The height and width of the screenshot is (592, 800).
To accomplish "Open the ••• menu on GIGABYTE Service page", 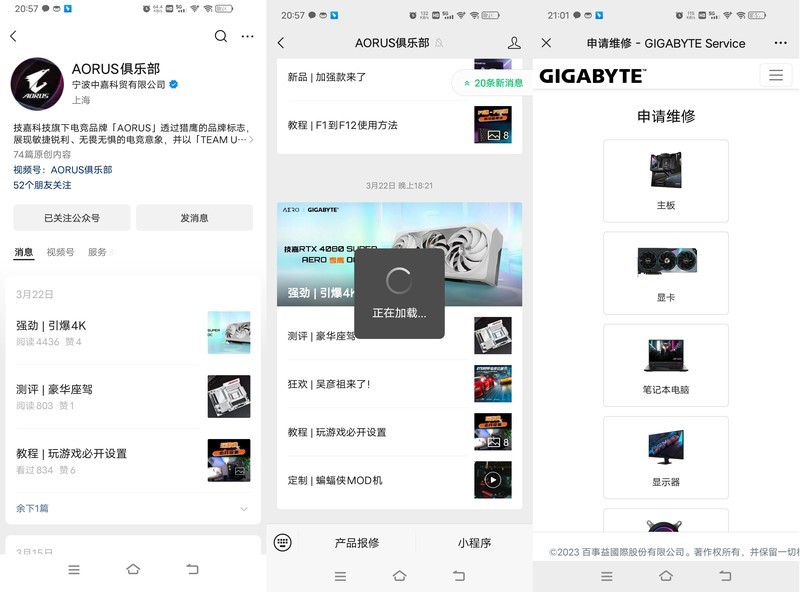I will pos(781,43).
